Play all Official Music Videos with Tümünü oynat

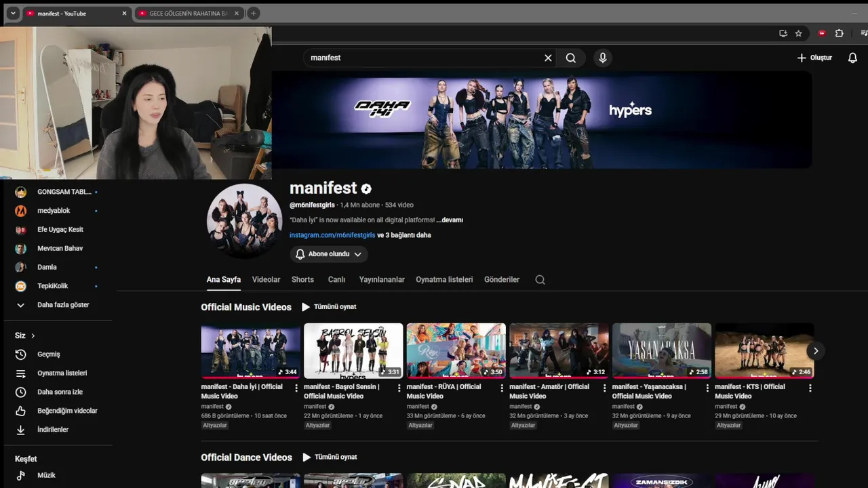point(329,307)
